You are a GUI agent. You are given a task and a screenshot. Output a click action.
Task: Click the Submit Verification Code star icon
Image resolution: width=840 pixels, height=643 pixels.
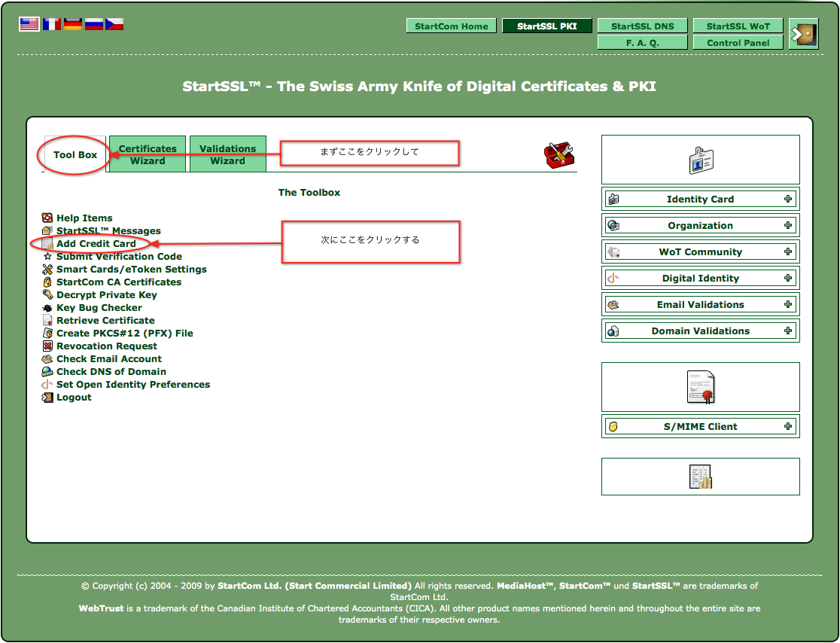click(47, 256)
